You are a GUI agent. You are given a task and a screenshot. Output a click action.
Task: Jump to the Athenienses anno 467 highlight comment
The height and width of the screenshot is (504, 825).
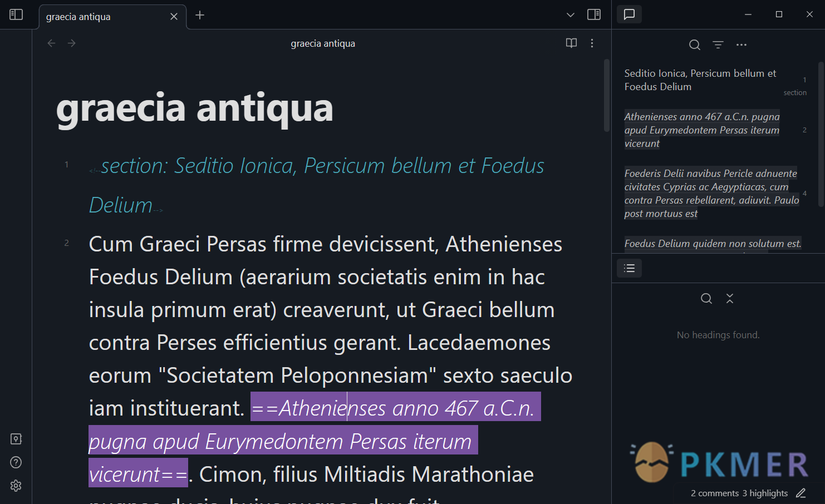(x=702, y=130)
